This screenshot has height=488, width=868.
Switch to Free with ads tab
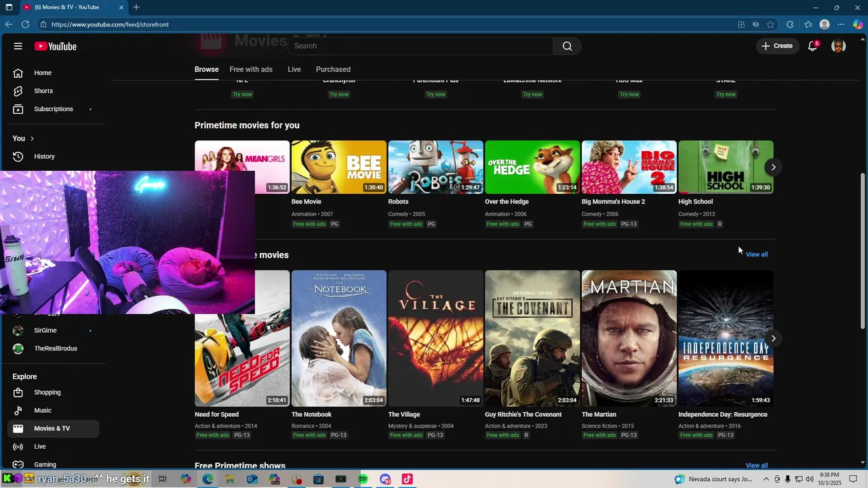[251, 69]
